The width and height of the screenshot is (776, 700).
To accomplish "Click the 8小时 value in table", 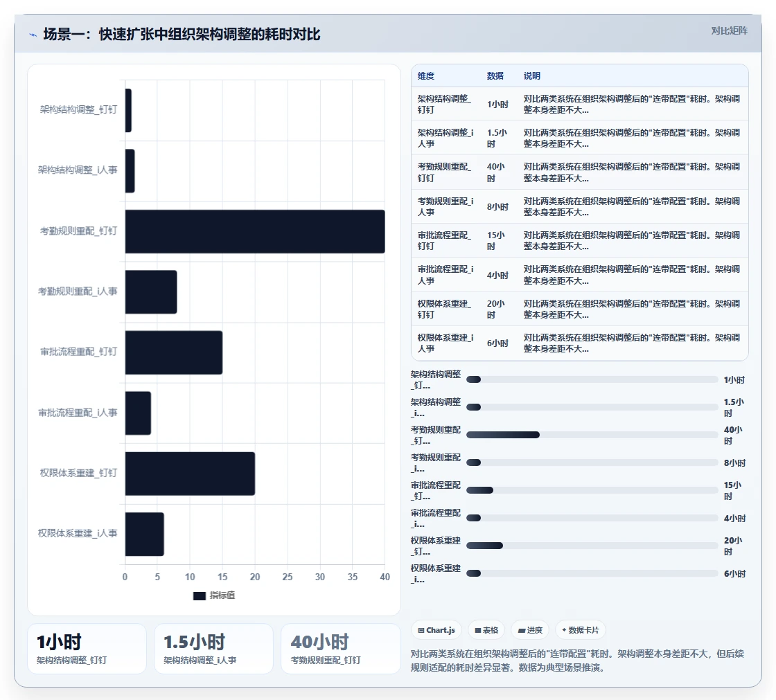I will pyautogui.click(x=498, y=207).
